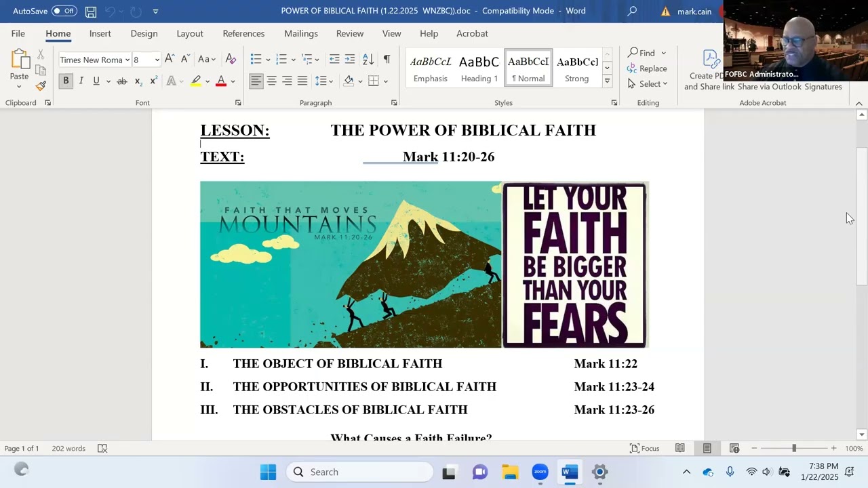The width and height of the screenshot is (868, 488).
Task: Toggle Underline formatting
Action: click(x=96, y=81)
